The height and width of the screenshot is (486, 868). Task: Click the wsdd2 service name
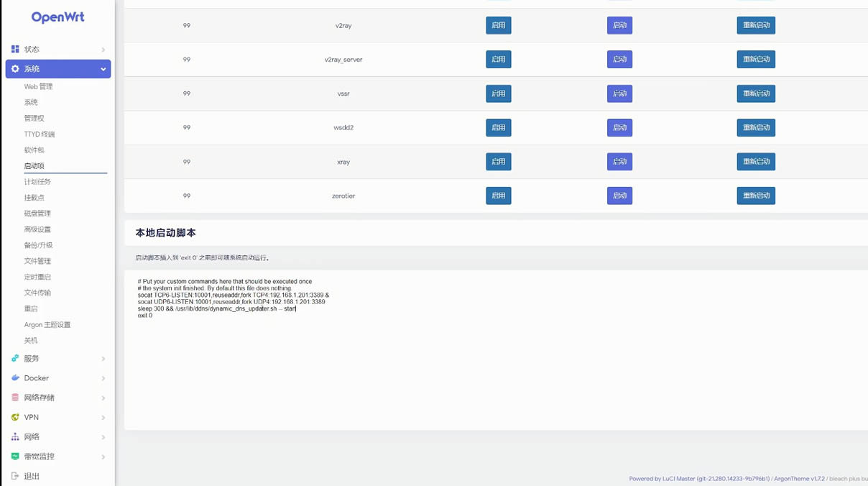coord(343,127)
